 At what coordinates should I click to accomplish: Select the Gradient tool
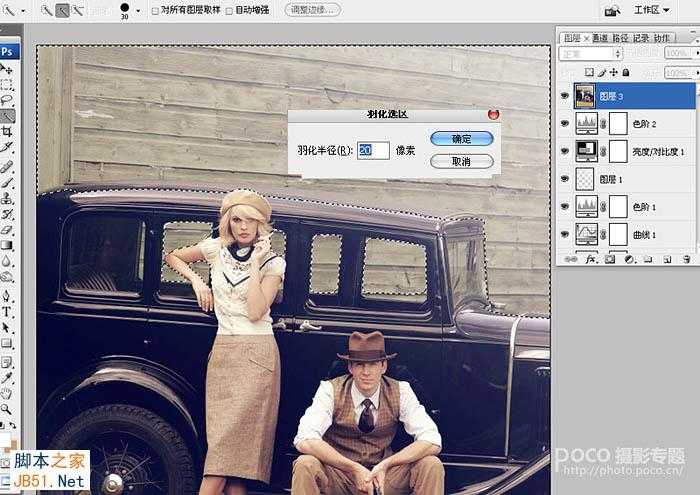(7, 245)
